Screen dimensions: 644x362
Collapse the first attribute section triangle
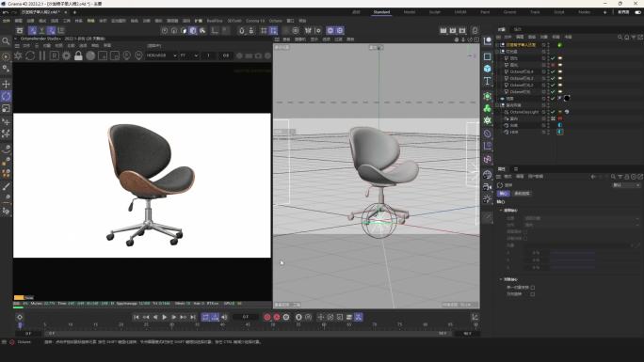[x=501, y=211]
